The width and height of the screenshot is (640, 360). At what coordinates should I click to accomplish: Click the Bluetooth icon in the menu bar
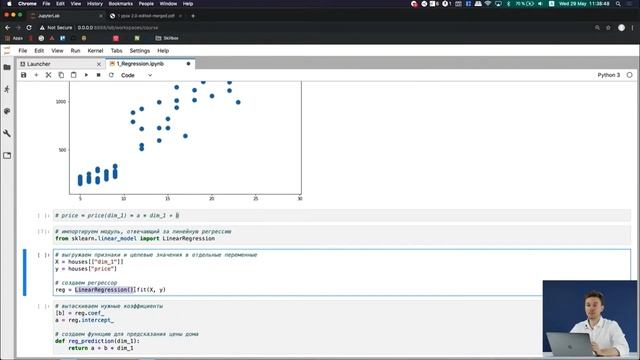pos(509,4)
